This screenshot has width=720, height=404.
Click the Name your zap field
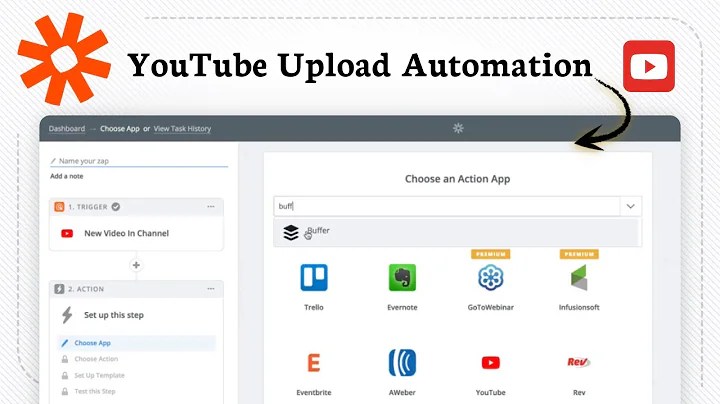point(139,161)
